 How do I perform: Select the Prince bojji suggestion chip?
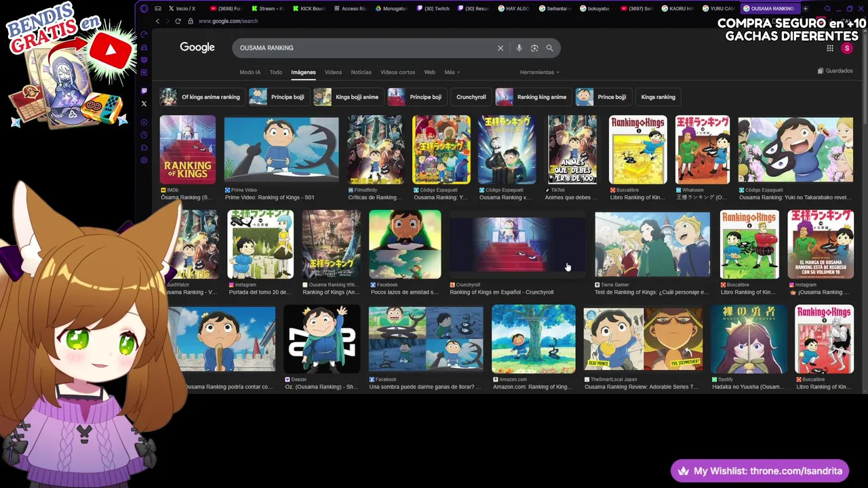tap(602, 97)
